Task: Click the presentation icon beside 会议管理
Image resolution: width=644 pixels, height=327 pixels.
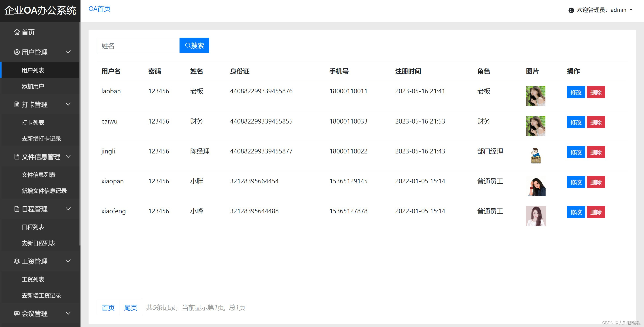Action: 17,313
